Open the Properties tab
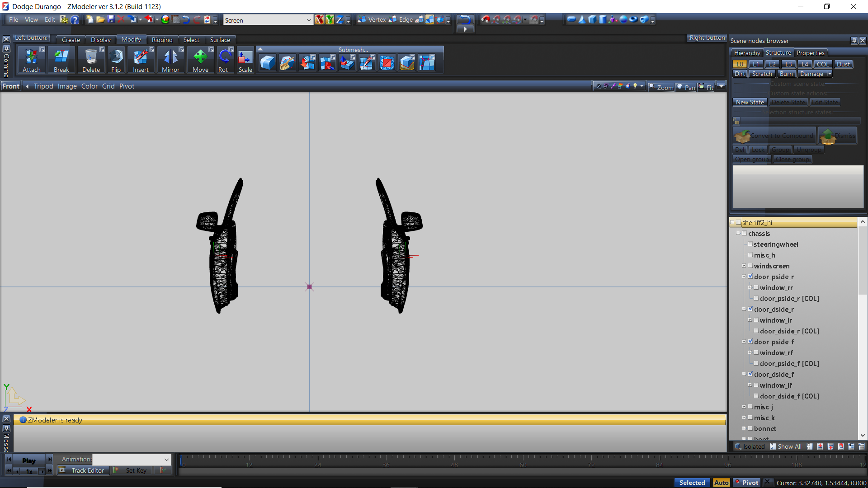868x488 pixels. 810,53
